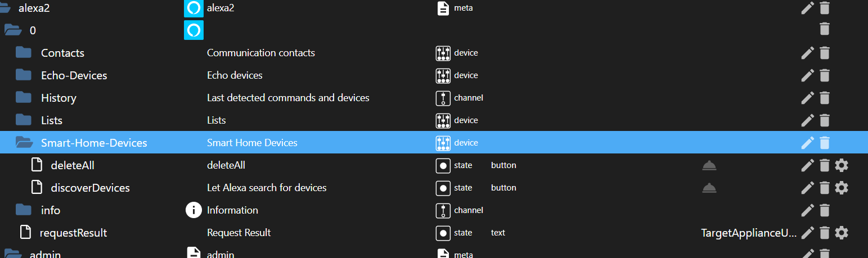The image size is (868, 258).
Task: Edit the deleteAll state object
Action: pos(807,165)
